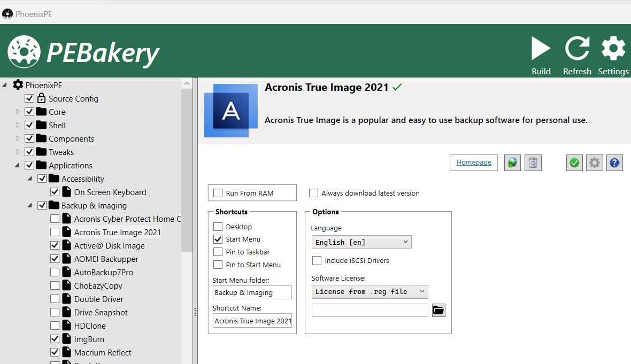
Task: Click the globe download icon button
Action: click(512, 163)
